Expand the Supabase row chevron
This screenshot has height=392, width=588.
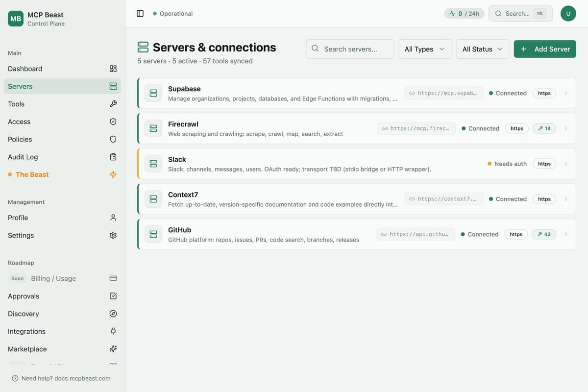[566, 93]
